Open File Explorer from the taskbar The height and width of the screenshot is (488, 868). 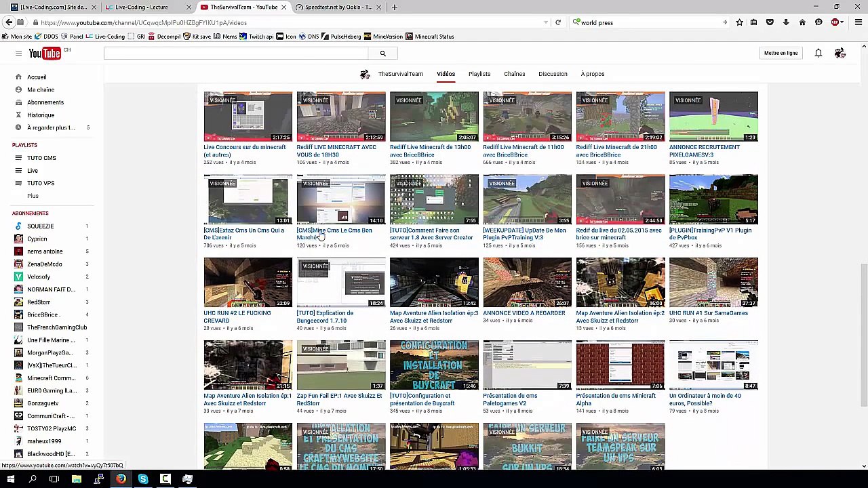pyautogui.click(x=77, y=479)
